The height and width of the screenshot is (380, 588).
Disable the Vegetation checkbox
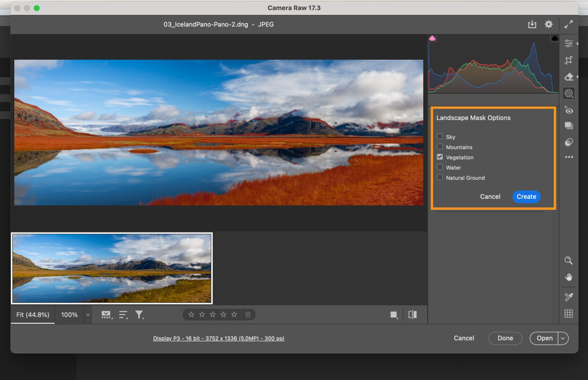[440, 156]
